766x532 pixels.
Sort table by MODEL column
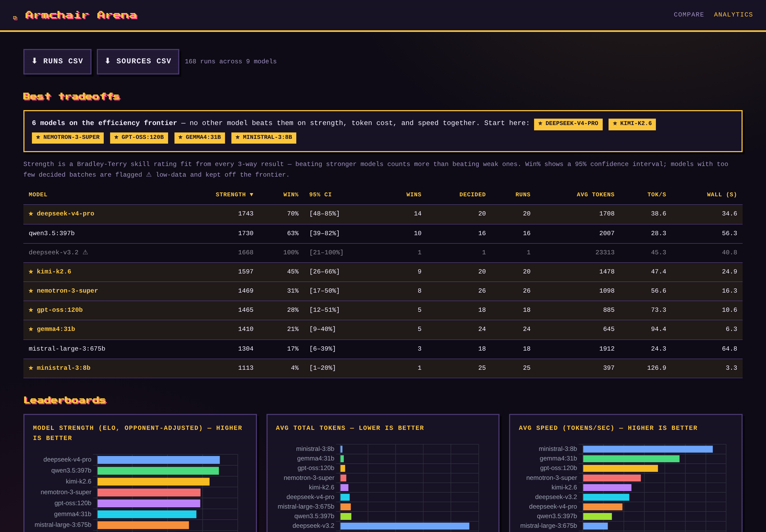pyautogui.click(x=38, y=194)
